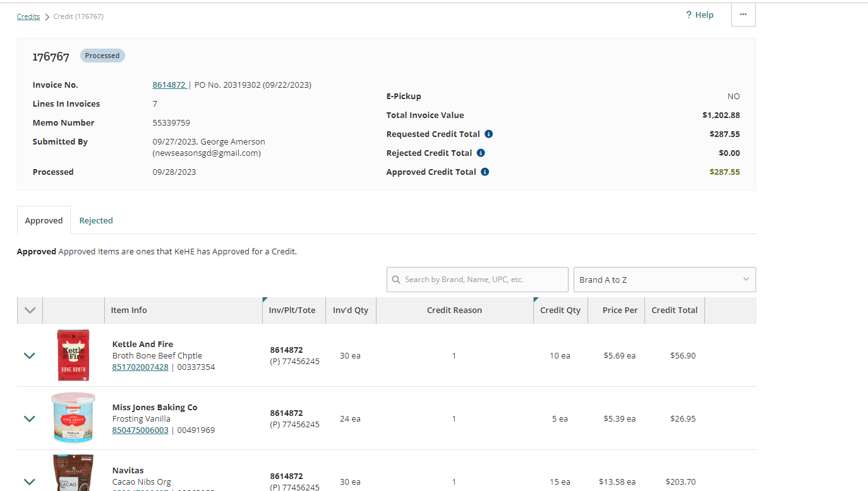
Task: Open UPC 851702007428 link
Action: 140,367
